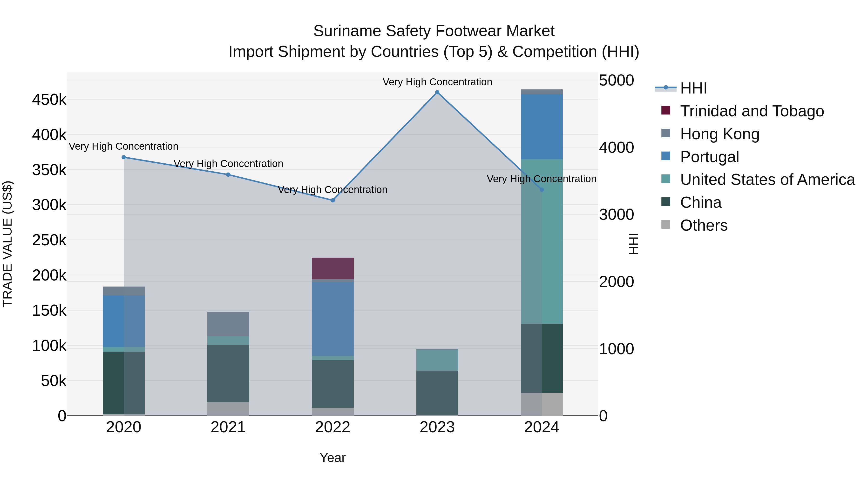
Task: Click the 3000 HHI axis tick label
Action: (617, 214)
